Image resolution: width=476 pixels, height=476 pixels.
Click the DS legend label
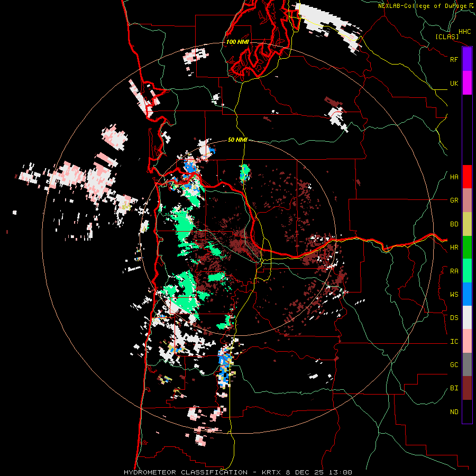[x=454, y=318]
